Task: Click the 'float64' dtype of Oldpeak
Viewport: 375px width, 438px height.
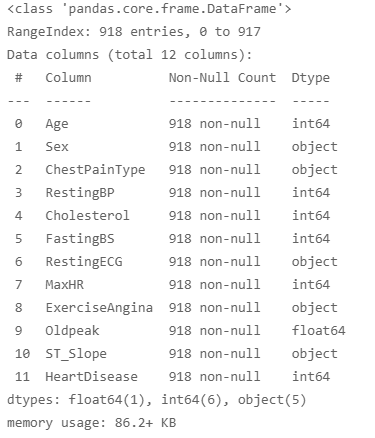Action: (x=319, y=331)
